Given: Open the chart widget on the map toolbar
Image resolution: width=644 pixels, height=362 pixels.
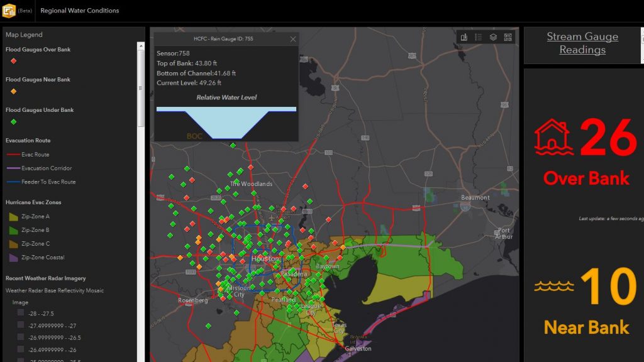Looking at the screenshot, I should tap(464, 37).
